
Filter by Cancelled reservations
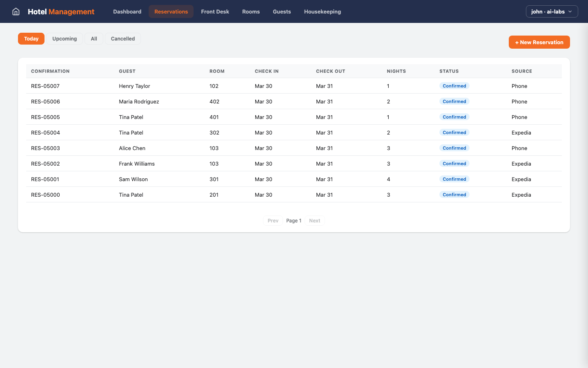pyautogui.click(x=122, y=38)
